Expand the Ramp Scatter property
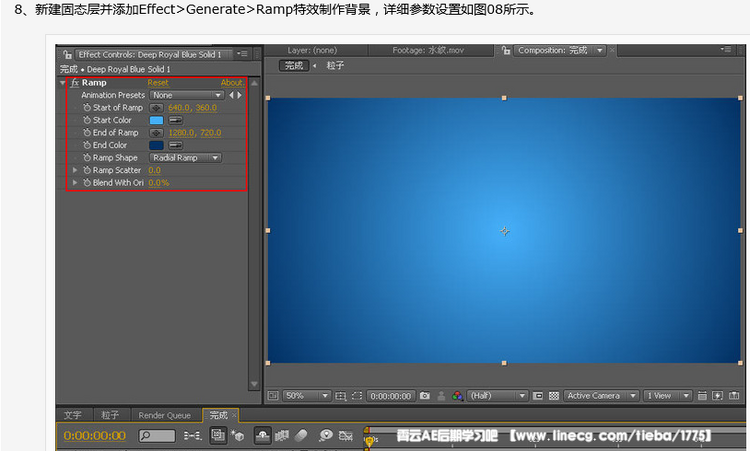 tap(75, 170)
